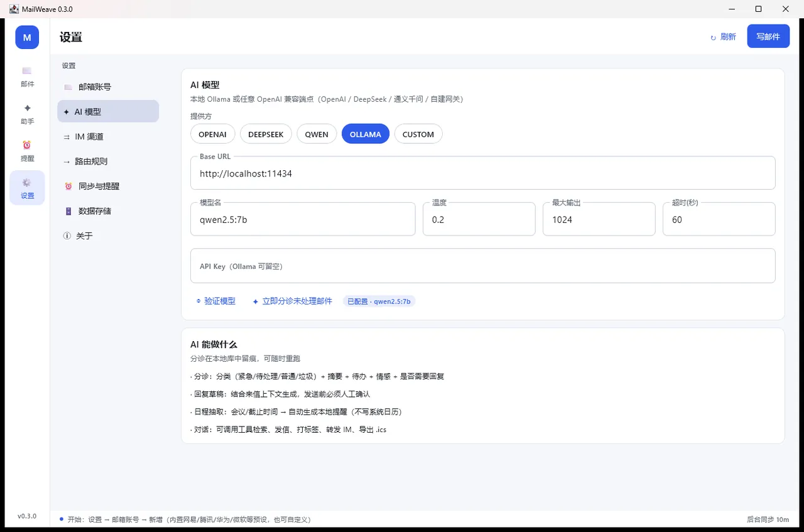Click the envelope icon beside 邮箱账号
Image resolution: width=804 pixels, height=532 pixels.
(68, 87)
